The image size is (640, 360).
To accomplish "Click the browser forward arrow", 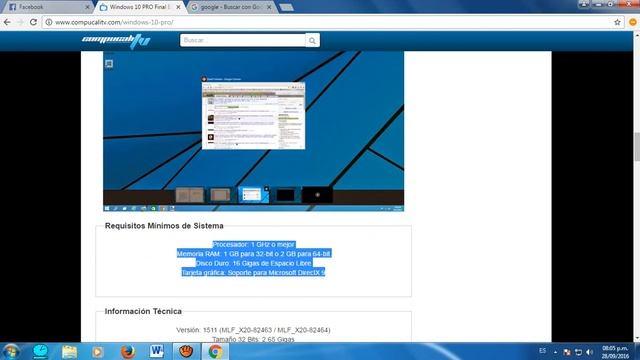I will [20, 22].
